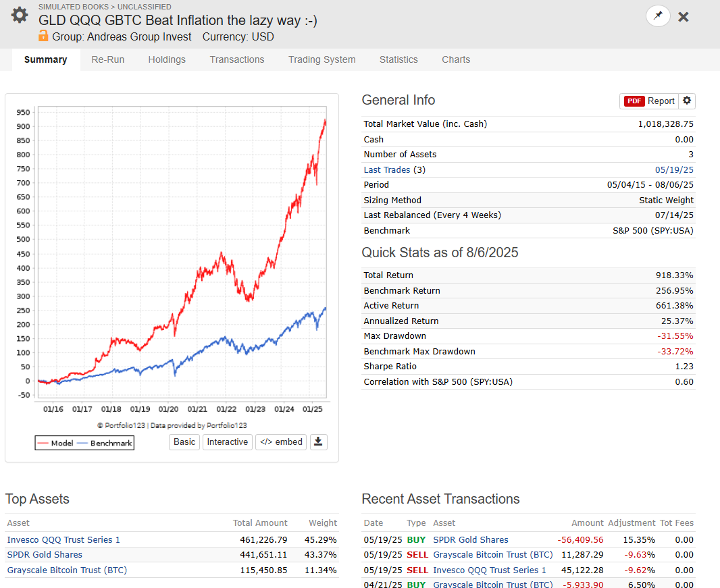
Task: Open Invesco QQQ Trust Series 1 in Top Assets
Action: (63, 540)
